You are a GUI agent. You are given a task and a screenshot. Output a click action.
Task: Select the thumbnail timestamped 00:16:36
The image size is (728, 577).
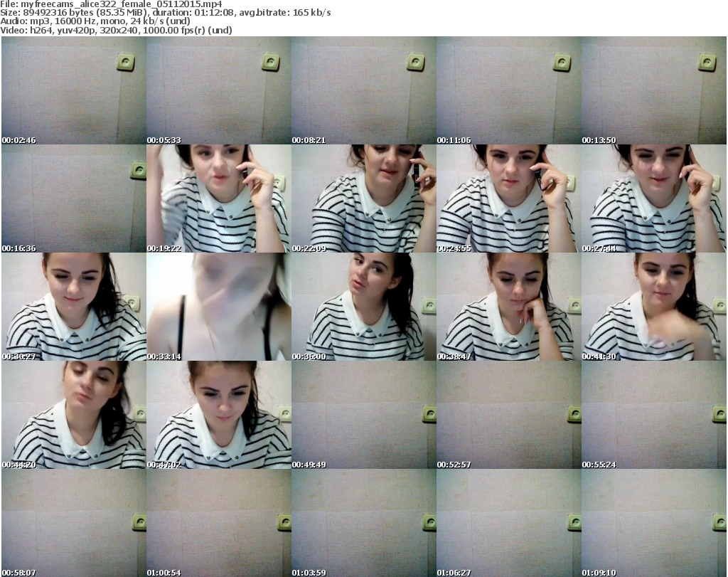(x=74, y=198)
